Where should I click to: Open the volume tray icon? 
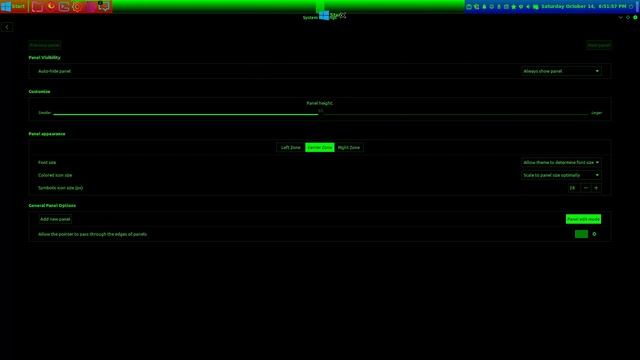[528, 7]
